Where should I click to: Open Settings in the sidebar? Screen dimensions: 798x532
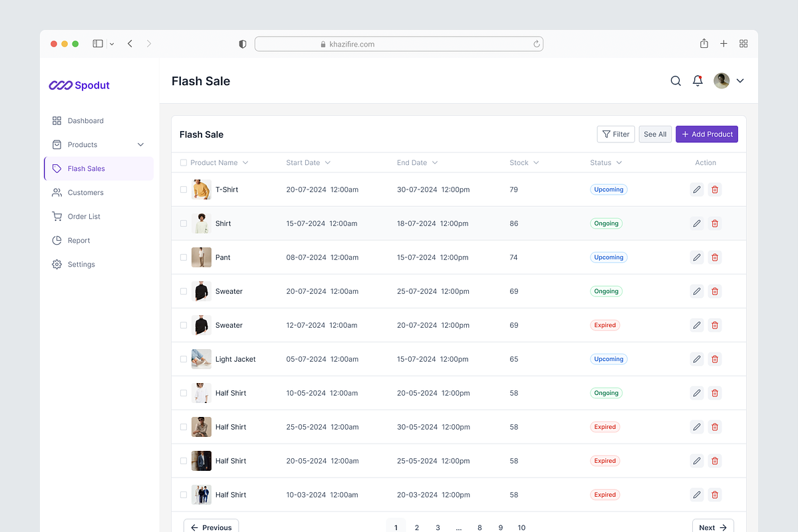98,265
